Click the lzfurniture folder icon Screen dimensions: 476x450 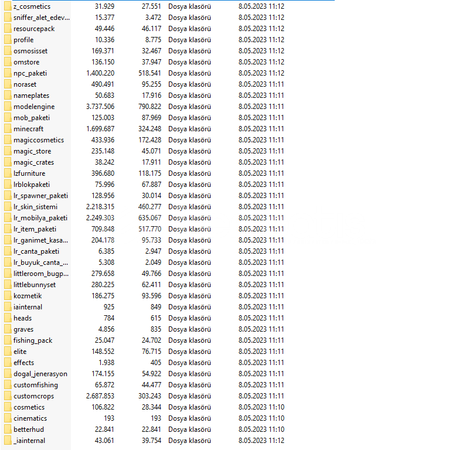pyautogui.click(x=8, y=173)
